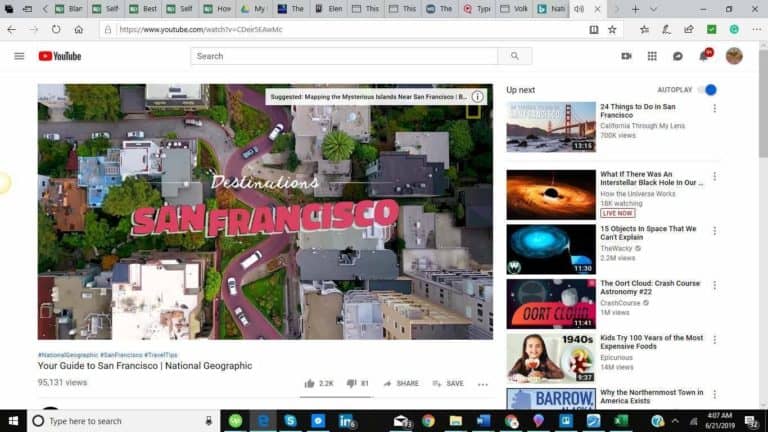Click the YouTube logo to go home
The height and width of the screenshot is (432, 768).
[60, 56]
